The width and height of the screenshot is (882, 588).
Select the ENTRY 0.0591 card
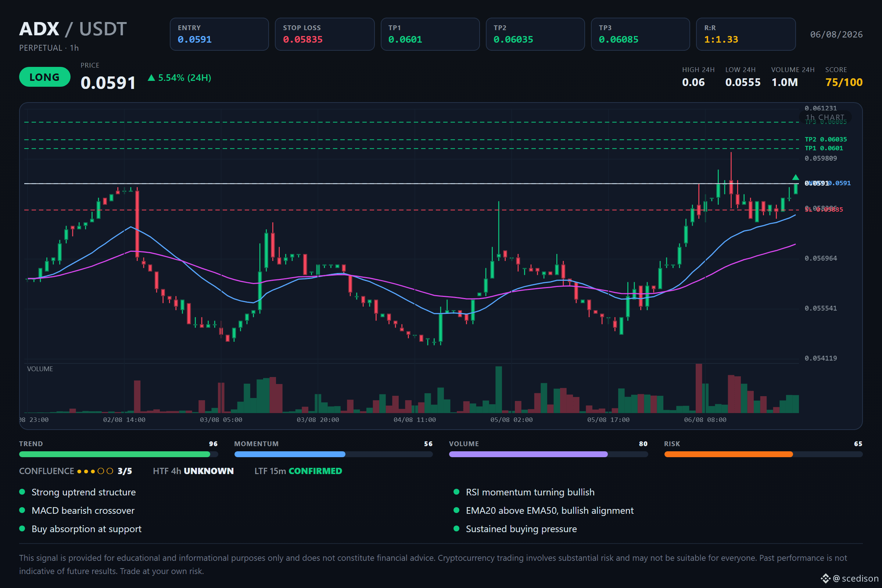click(219, 34)
